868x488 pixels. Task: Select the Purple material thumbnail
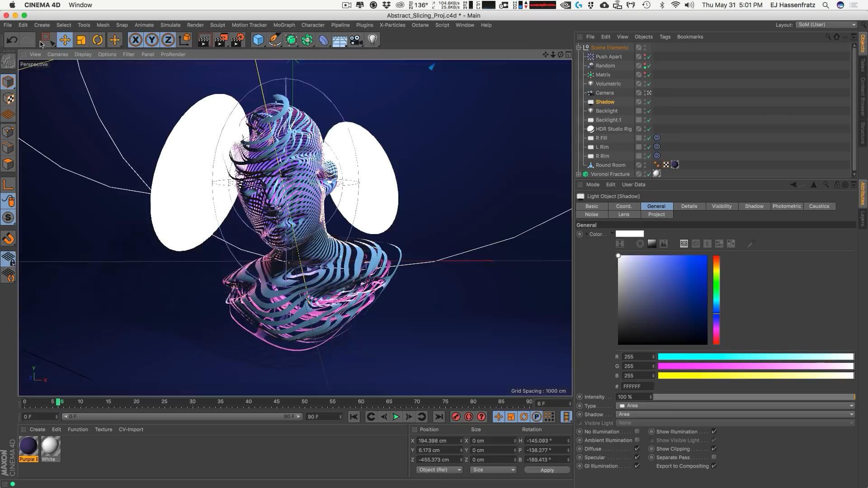28,446
